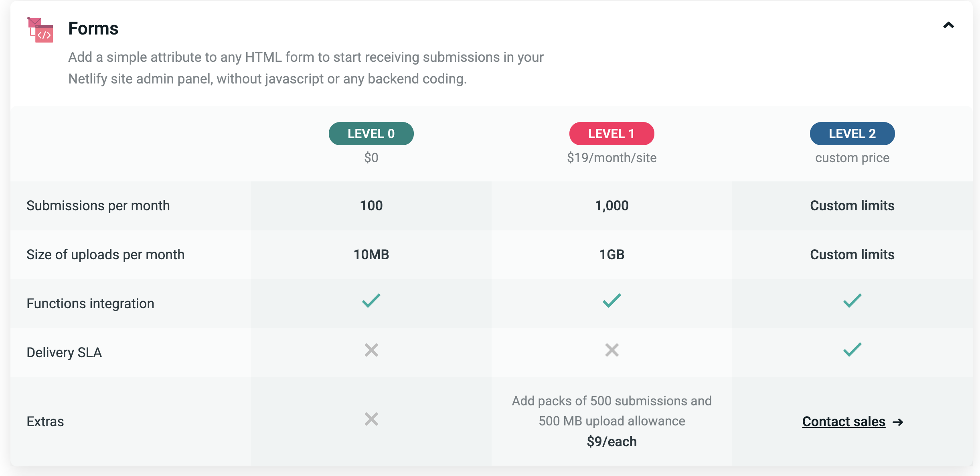Click the $9/each price text

[x=611, y=441]
